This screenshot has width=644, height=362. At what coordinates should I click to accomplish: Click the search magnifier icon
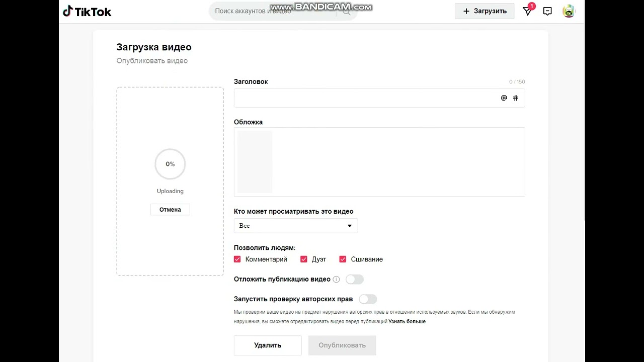click(x=347, y=11)
